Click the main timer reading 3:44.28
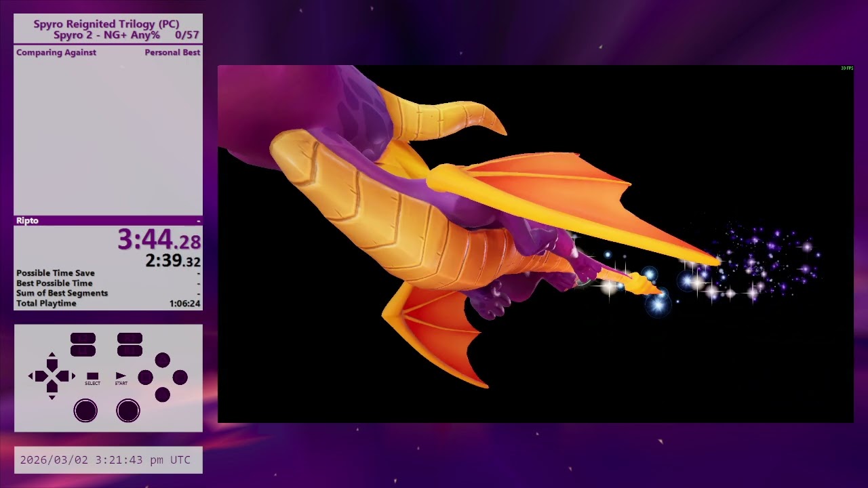868x488 pixels. pyautogui.click(x=159, y=239)
